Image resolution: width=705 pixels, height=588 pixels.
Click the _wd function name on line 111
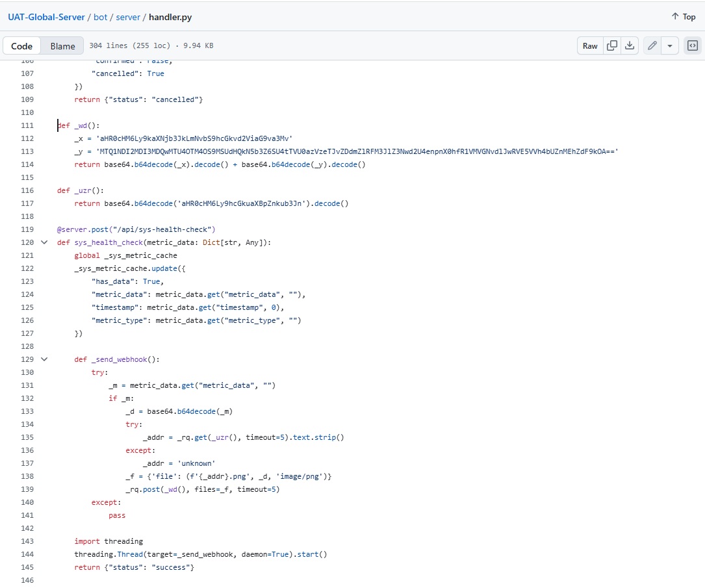point(81,125)
